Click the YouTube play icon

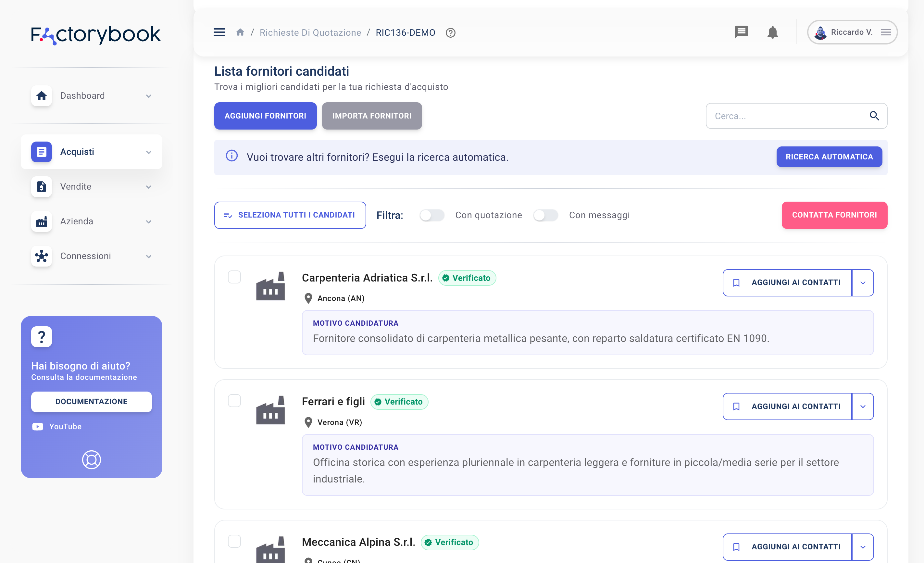[38, 426]
